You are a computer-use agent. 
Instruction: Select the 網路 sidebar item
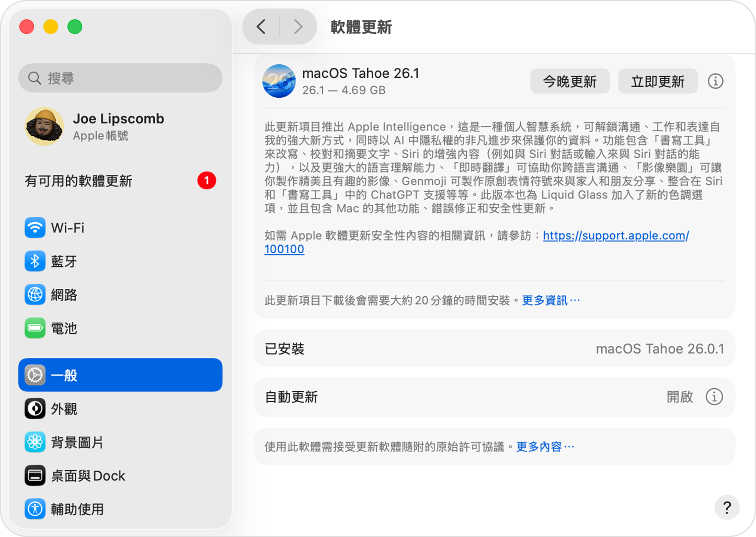click(120, 295)
